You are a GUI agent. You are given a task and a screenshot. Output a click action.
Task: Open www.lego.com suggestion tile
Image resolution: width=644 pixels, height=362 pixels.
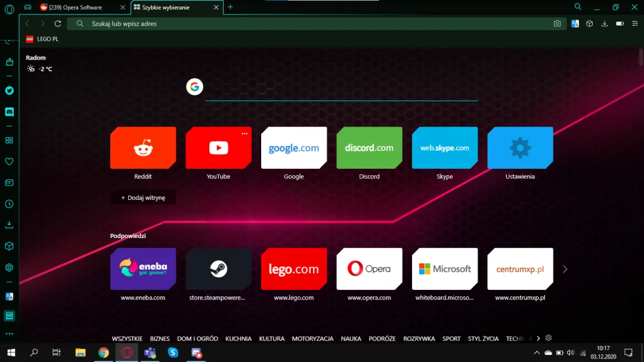[294, 269]
